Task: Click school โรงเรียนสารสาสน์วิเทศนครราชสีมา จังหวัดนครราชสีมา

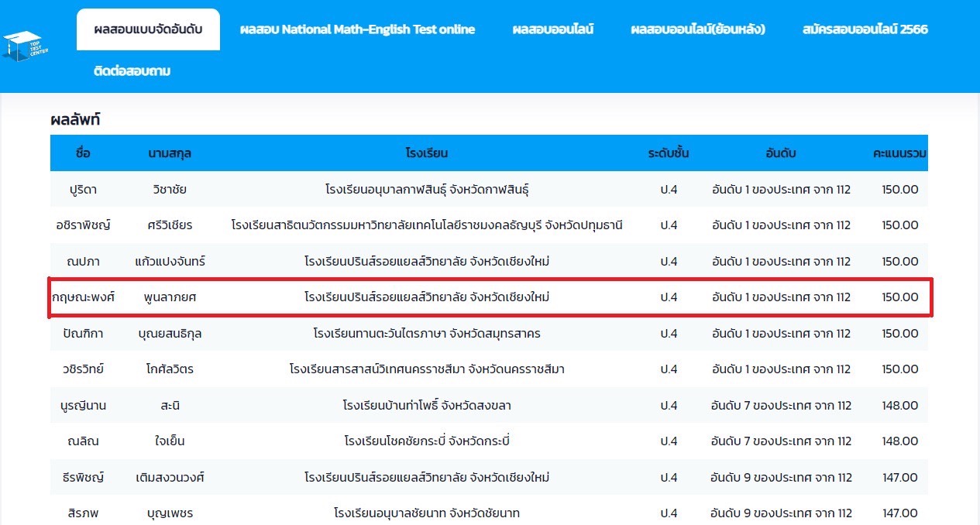Action: [427, 369]
